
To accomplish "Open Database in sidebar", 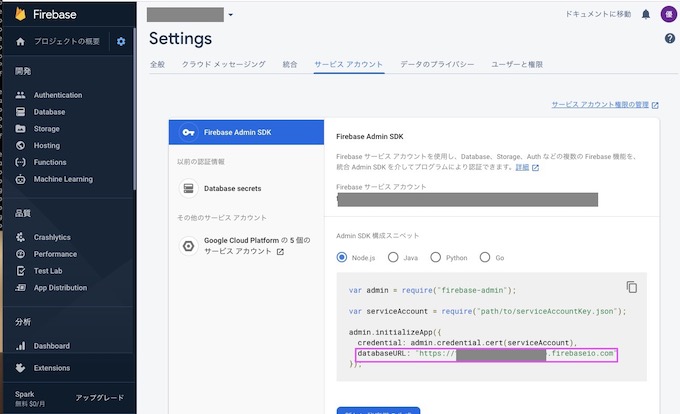I will tap(49, 112).
